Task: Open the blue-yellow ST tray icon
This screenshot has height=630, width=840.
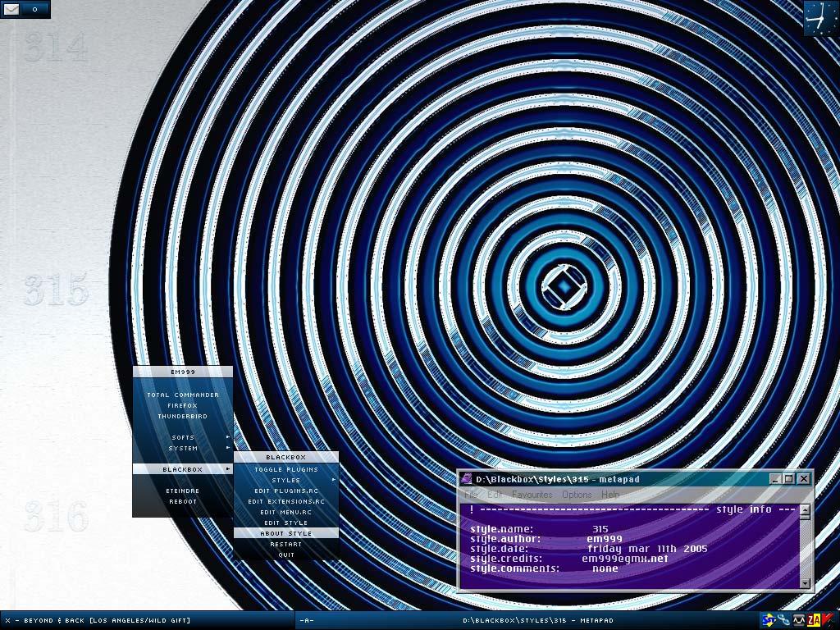Action: point(769,620)
